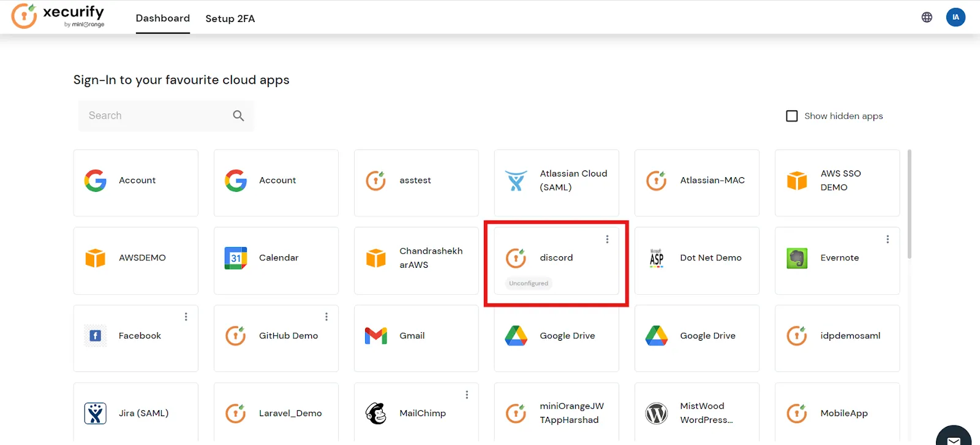Switch to the Dashboard tab
This screenshot has width=980, height=445.
(163, 18)
